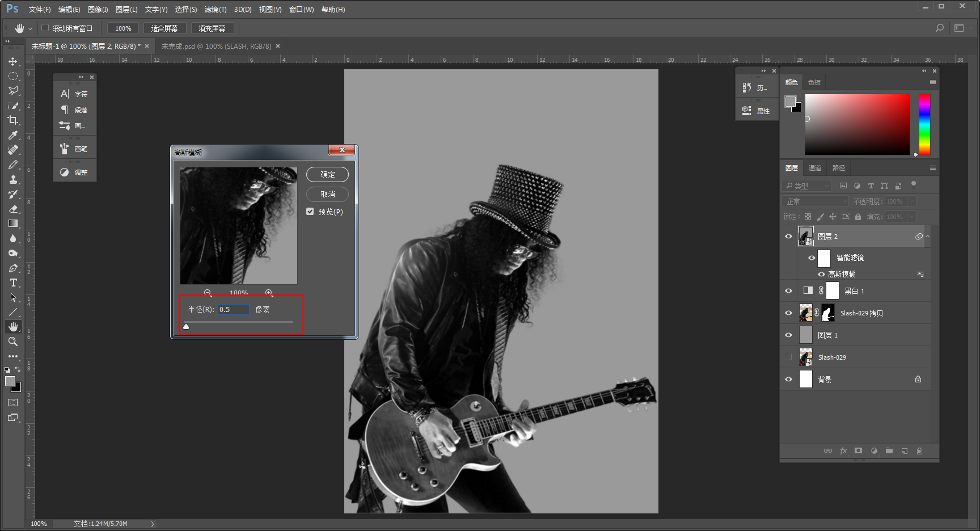Image resolution: width=980 pixels, height=531 pixels.
Task: Select the Eraser tool
Action: pyautogui.click(x=13, y=209)
